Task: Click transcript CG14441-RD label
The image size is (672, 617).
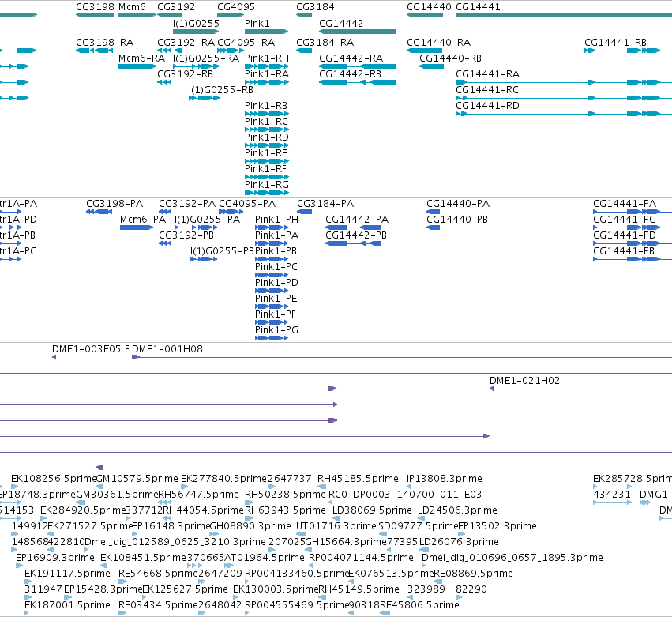Action: pos(487,106)
